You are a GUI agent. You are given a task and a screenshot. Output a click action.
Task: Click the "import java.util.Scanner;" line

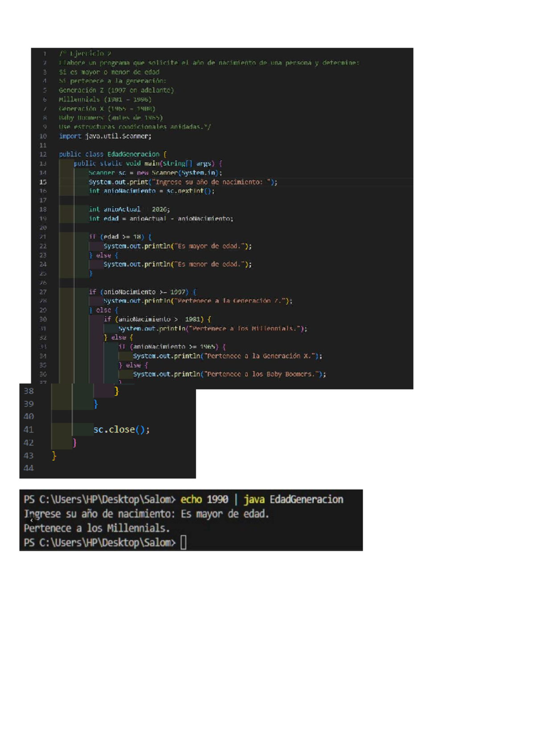pyautogui.click(x=105, y=136)
